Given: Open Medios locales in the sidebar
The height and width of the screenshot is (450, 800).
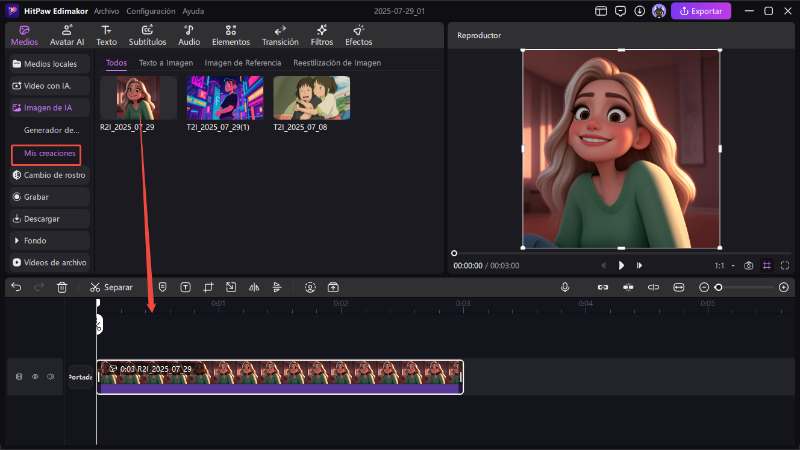Looking at the screenshot, I should tap(49, 64).
